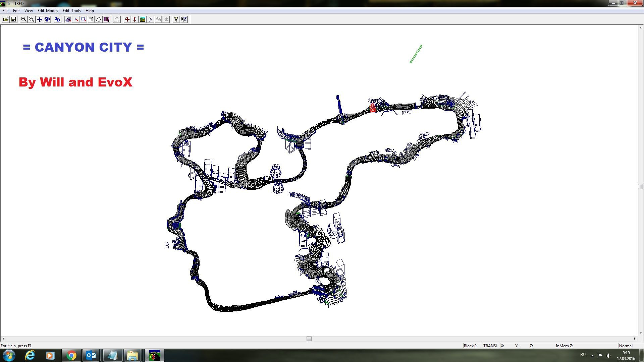The width and height of the screenshot is (644, 362).
Task: Click the vertical scrollbar thumb
Action: (x=640, y=186)
